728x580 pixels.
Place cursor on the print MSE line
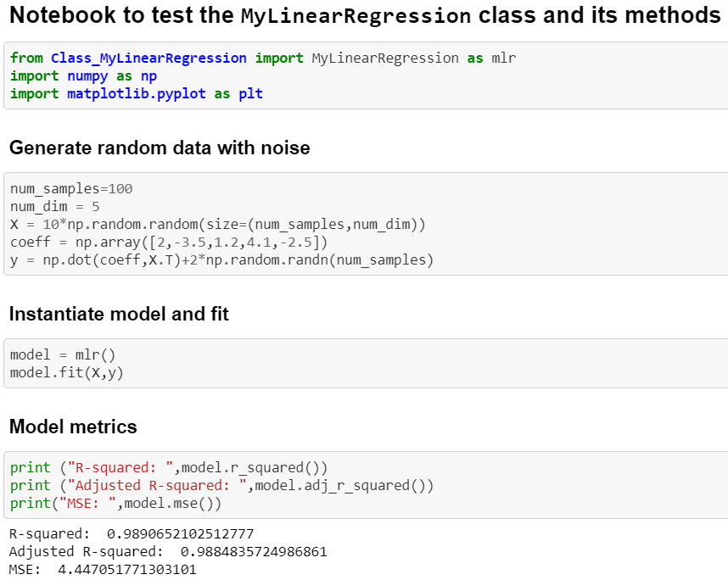point(115,503)
